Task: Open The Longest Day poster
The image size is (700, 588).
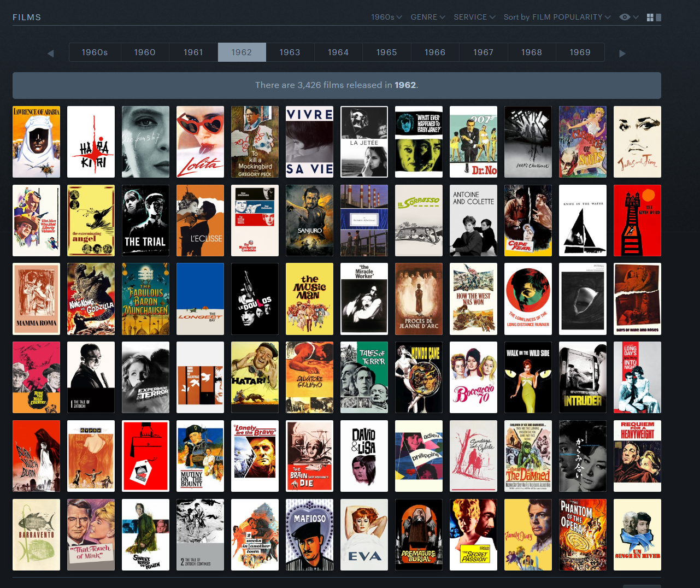Action: click(x=201, y=299)
